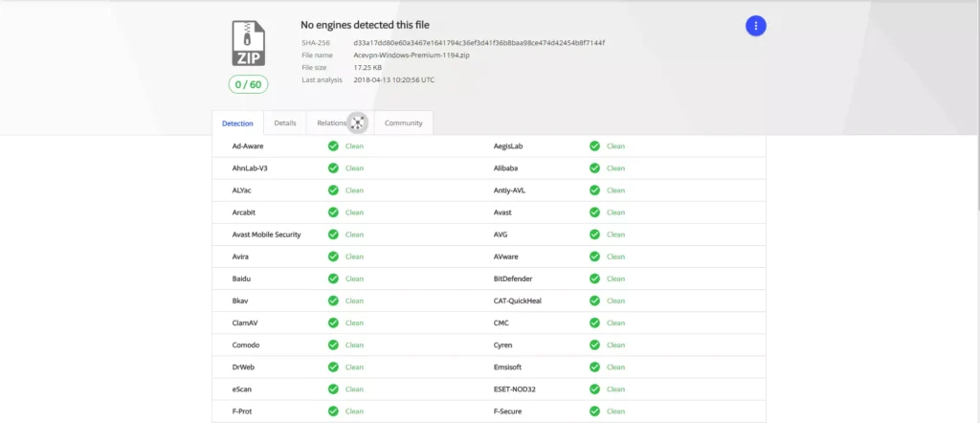The image size is (980, 423).
Task: Click the green check icon for AhnLab-V3
Action: 333,168
